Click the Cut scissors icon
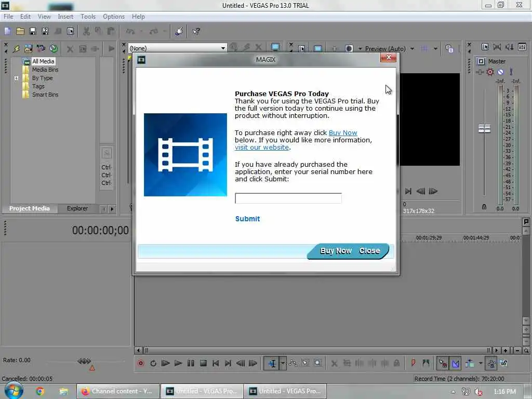This screenshot has width=532, height=399. point(86,31)
